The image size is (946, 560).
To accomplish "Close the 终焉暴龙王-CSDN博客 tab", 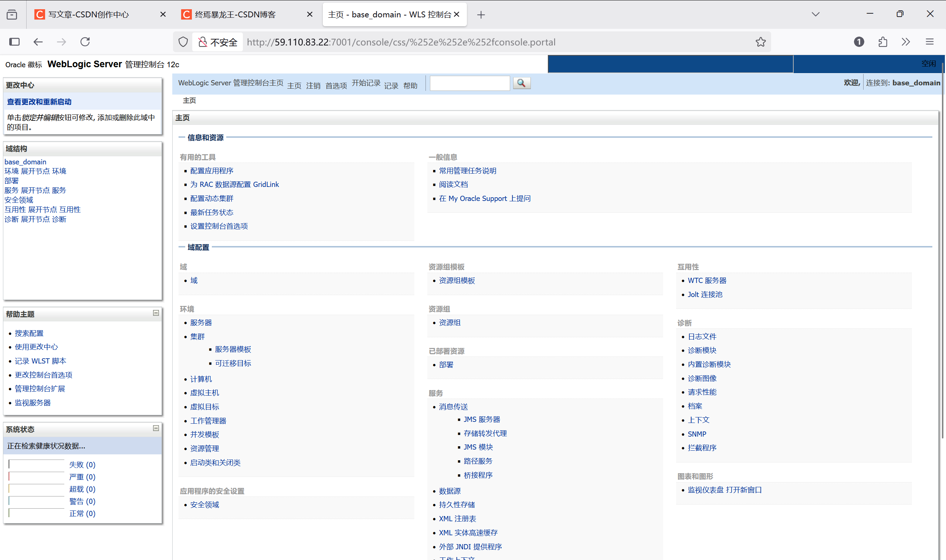I will (310, 14).
